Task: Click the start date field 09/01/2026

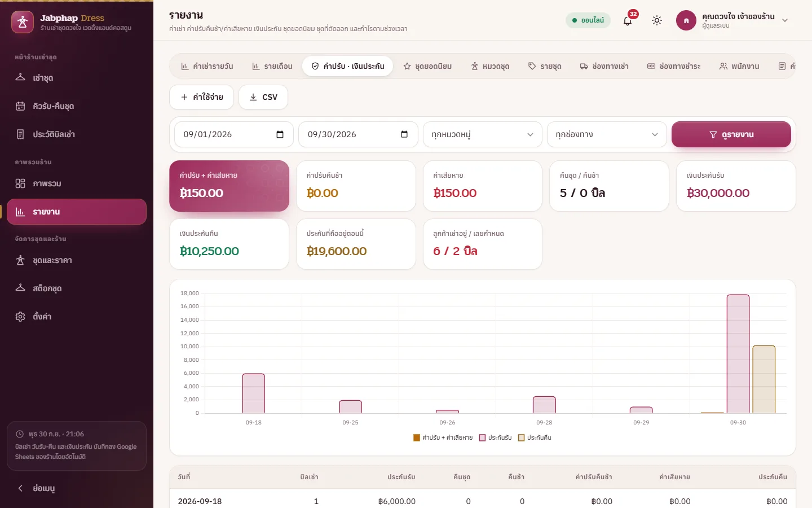Action: pyautogui.click(x=234, y=134)
